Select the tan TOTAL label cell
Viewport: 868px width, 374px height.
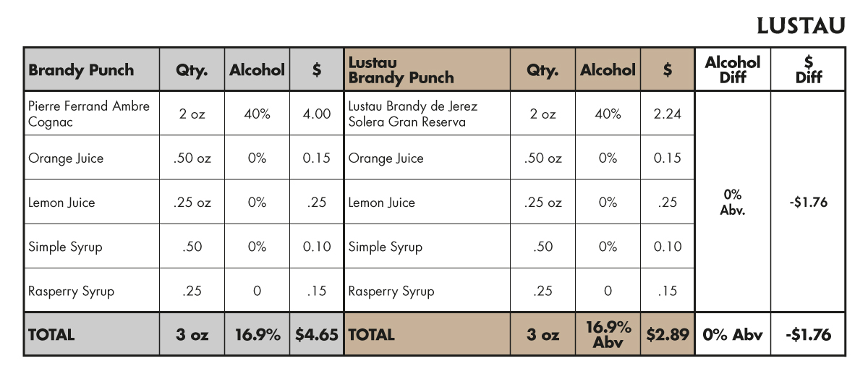click(x=372, y=335)
